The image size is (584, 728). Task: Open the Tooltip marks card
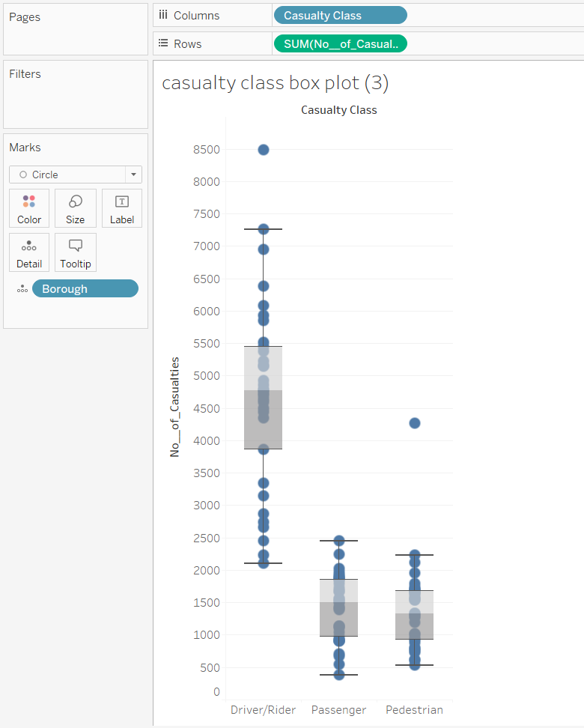75,252
